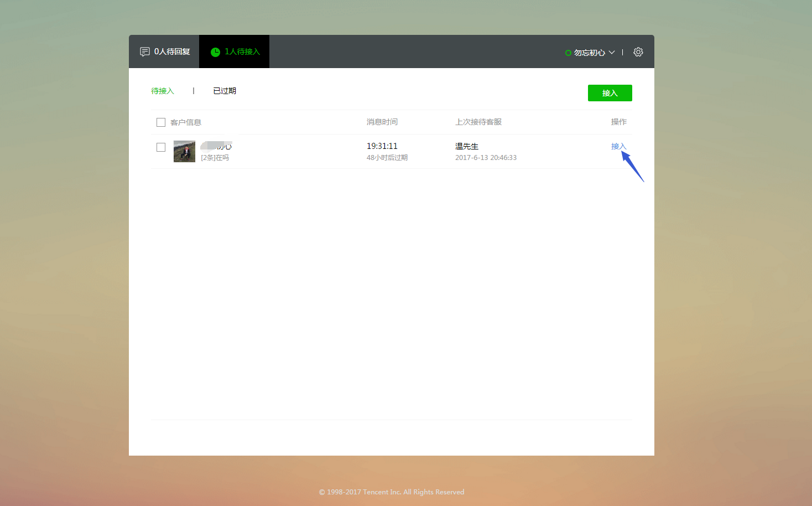Click the customer's avatar photo
The width and height of the screenshot is (812, 506).
pos(184,151)
